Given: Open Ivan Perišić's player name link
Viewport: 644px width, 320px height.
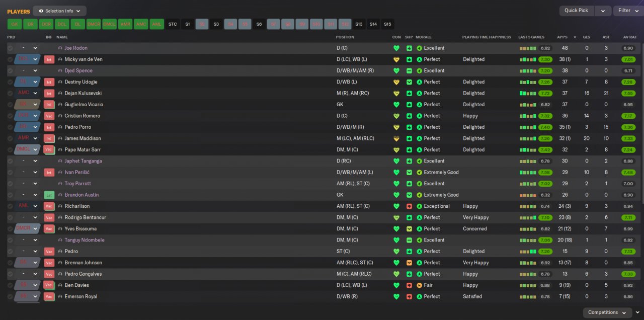Looking at the screenshot, I should pos(76,172).
